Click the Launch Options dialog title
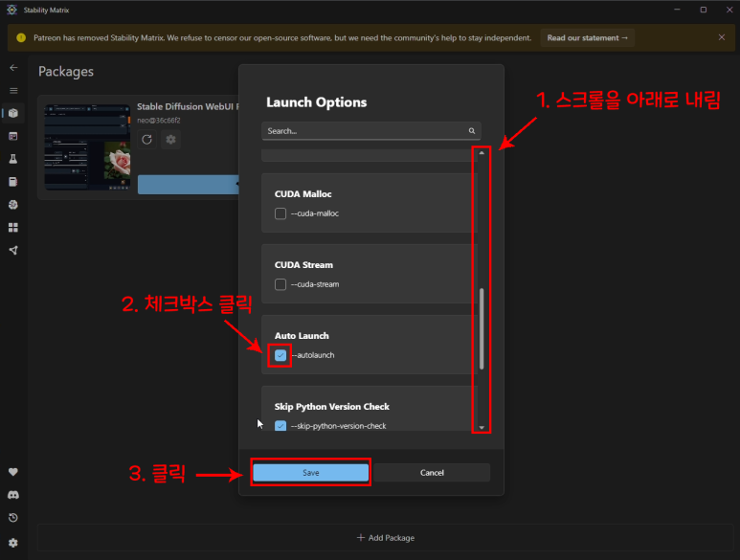The width and height of the screenshot is (740, 560). tap(316, 102)
